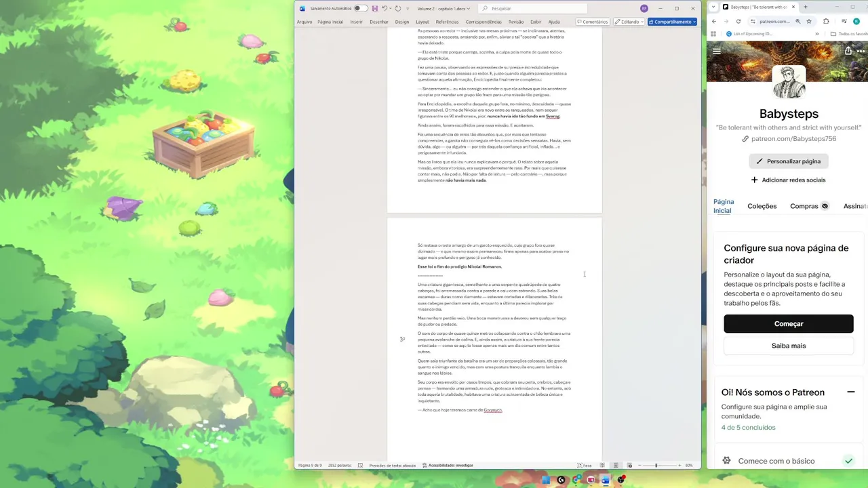This screenshot has height=488, width=868.
Task: Open the Página Inicial ribbon tab
Action: pos(330,22)
